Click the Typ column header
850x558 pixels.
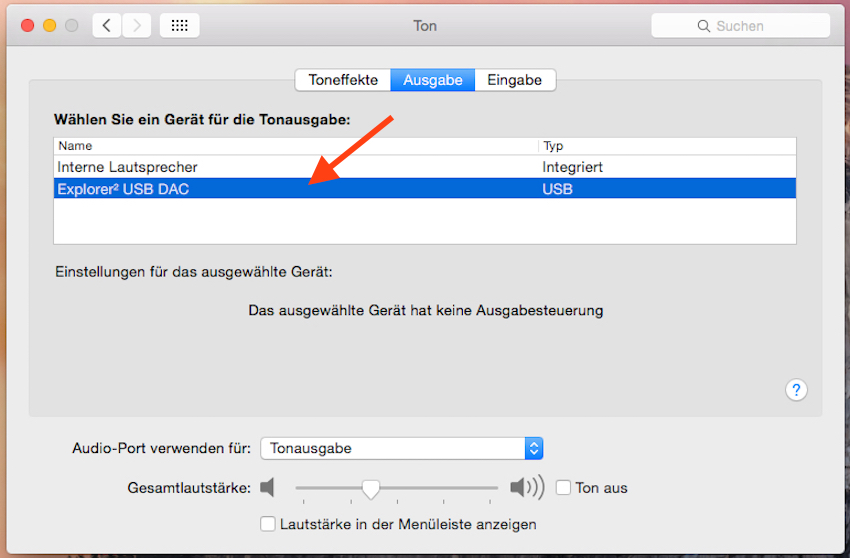tap(666, 146)
